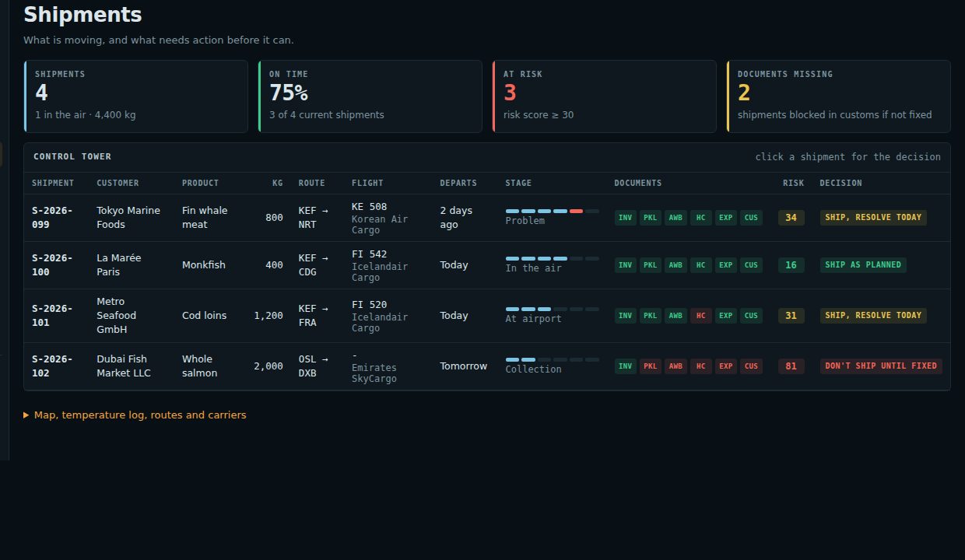The height and width of the screenshot is (560, 965).
Task: Click the decision badge for shipment S-2026-101
Action: point(873,316)
